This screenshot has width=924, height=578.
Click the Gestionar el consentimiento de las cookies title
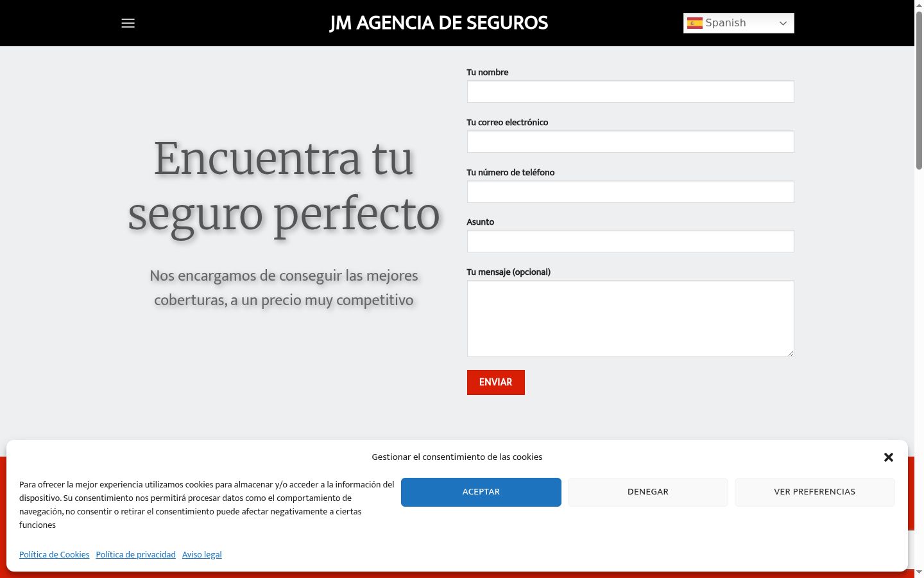tap(457, 457)
